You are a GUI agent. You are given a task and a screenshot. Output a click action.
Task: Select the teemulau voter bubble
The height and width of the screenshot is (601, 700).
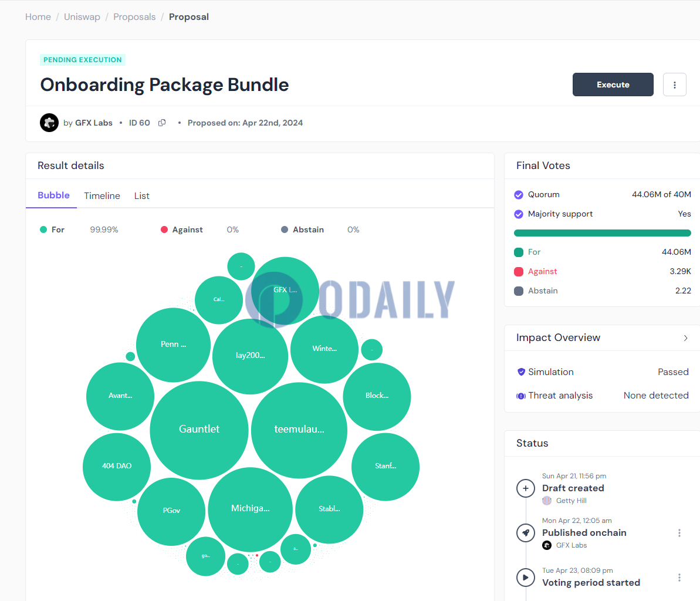(x=299, y=430)
